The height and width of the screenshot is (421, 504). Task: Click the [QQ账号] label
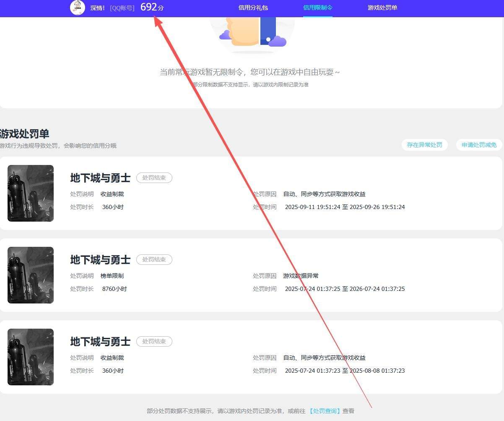[x=122, y=8]
